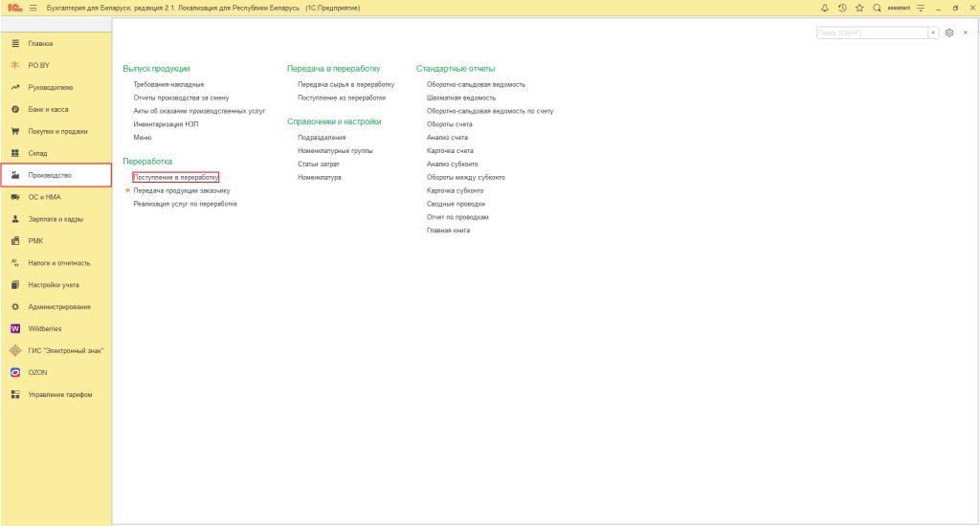This screenshot has width=980, height=526.
Task: Click the assistant user name
Action: pyautogui.click(x=897, y=8)
